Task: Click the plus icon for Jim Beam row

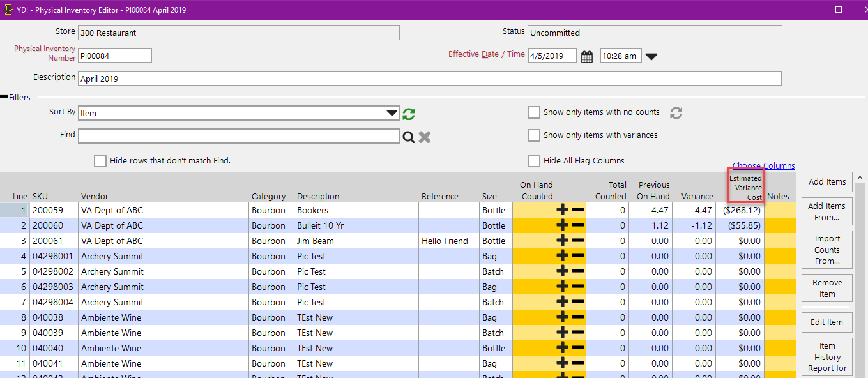Action: 562,241
